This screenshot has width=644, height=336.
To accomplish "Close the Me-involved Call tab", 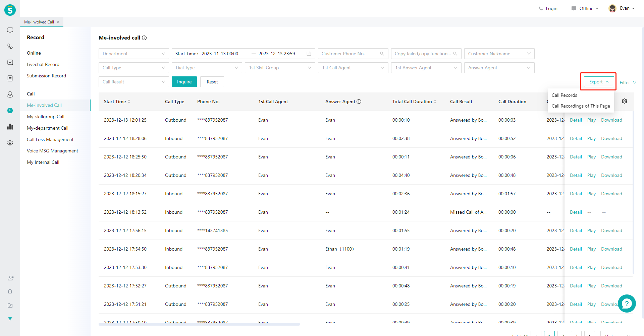I will [x=58, y=22].
